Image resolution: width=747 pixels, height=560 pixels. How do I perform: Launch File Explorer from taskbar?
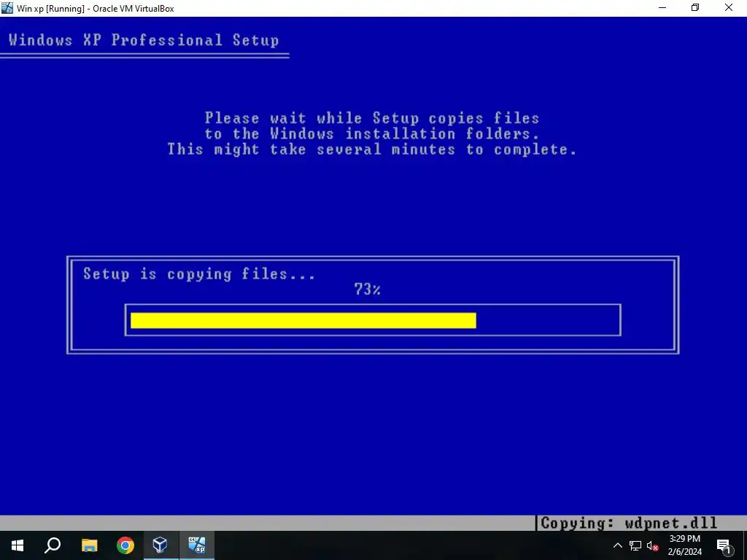click(x=89, y=545)
